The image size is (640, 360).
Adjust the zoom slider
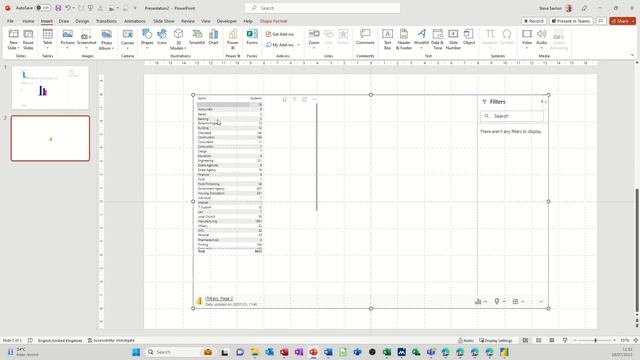coord(595,340)
